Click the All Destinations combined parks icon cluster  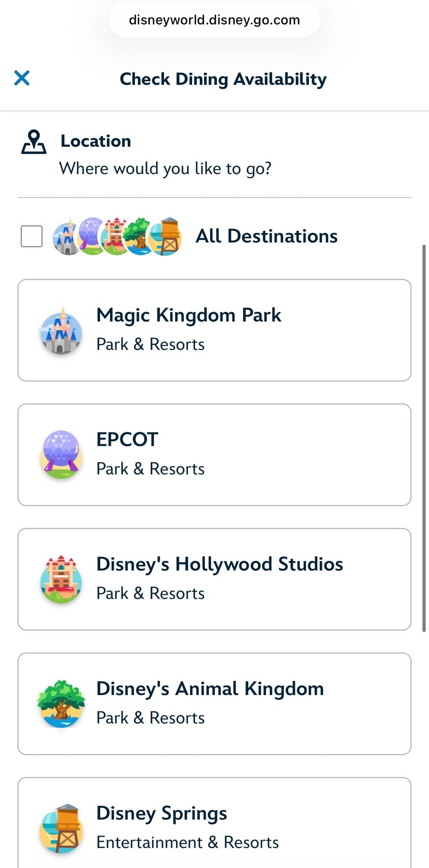(x=116, y=236)
